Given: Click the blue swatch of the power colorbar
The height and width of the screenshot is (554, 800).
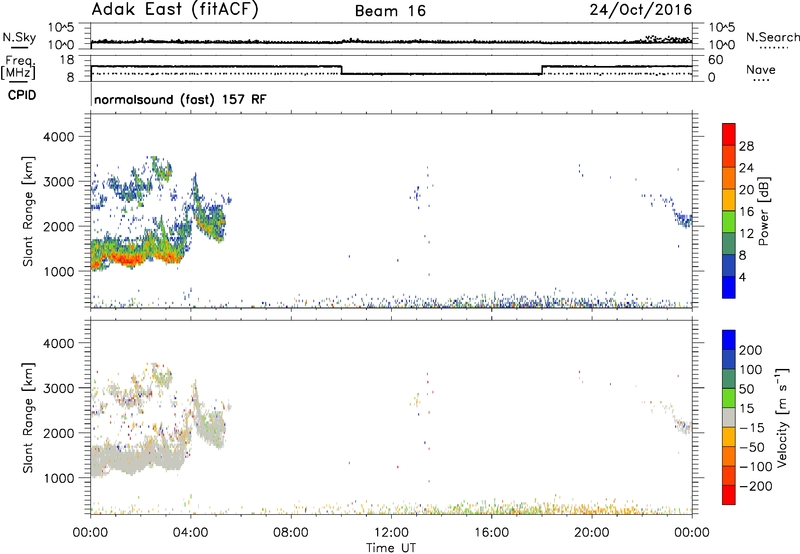Looking at the screenshot, I should click(x=729, y=287).
